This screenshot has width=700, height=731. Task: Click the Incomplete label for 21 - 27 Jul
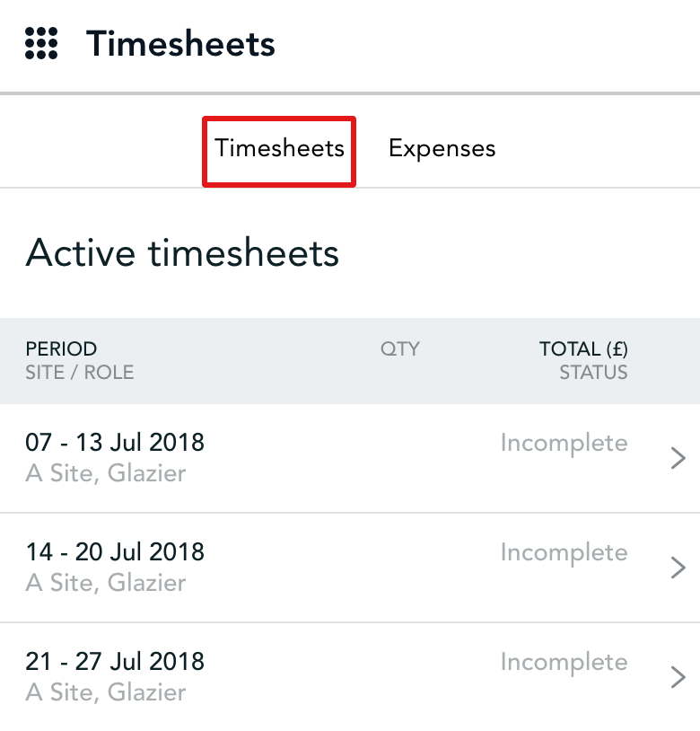click(564, 662)
